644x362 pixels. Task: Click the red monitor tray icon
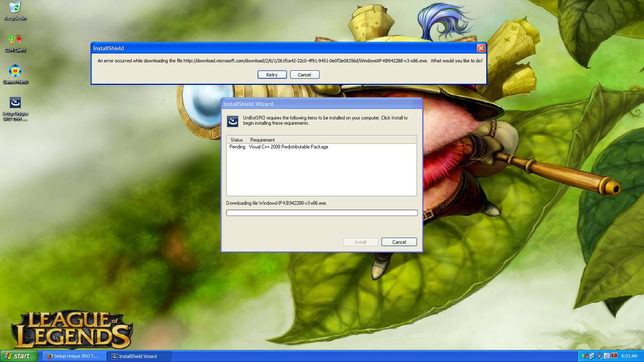614,356
